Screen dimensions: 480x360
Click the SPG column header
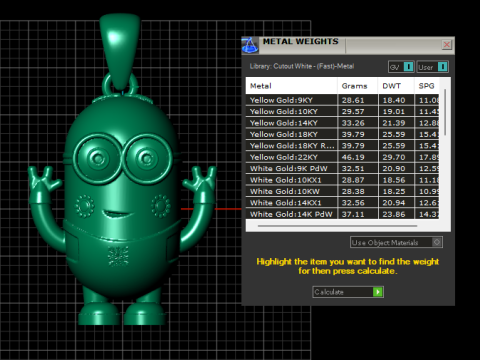(x=427, y=86)
